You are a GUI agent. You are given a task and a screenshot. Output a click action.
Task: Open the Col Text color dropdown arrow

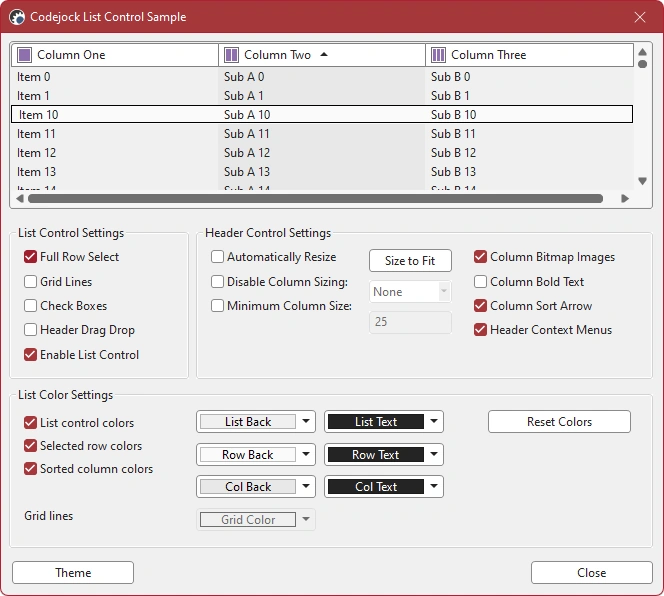click(x=434, y=486)
